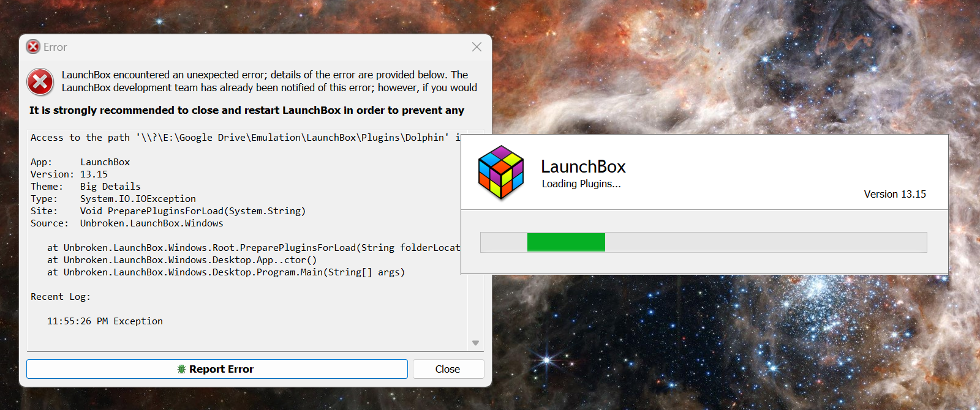Click the System.IO.IOException type line
The image size is (980, 410).
click(113, 199)
